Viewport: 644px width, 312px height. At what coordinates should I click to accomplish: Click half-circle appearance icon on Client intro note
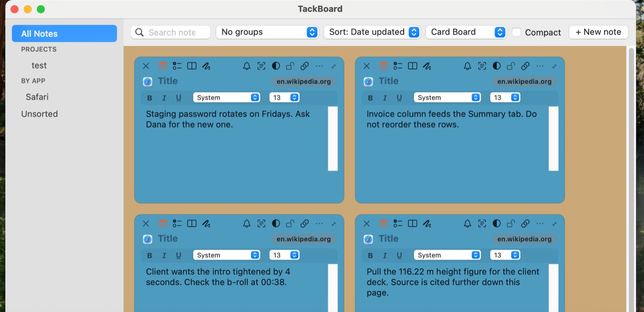(x=276, y=224)
